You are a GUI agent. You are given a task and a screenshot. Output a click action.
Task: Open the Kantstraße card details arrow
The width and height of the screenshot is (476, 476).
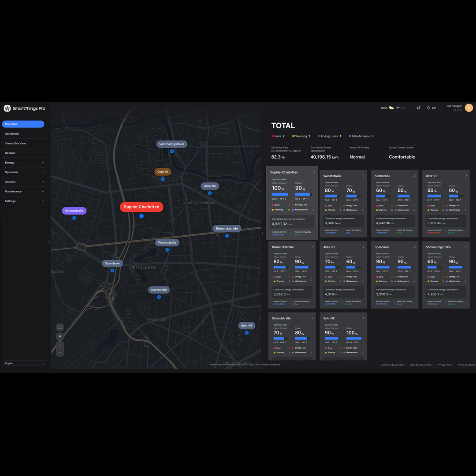click(415, 176)
